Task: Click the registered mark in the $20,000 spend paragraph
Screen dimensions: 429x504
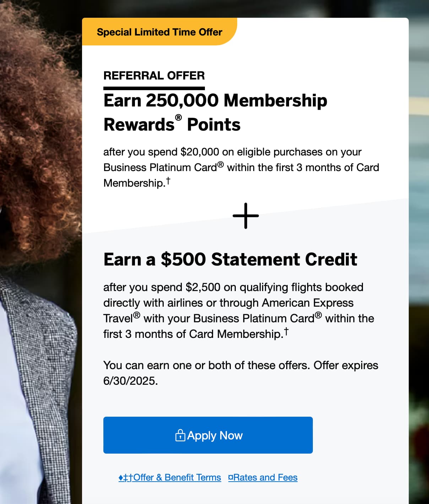Action: 221,165
